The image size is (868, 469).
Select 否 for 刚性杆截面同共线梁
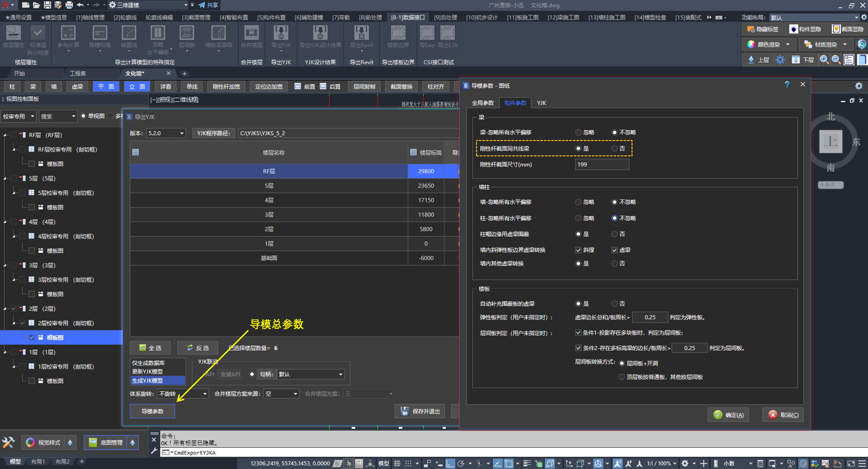[x=614, y=149]
